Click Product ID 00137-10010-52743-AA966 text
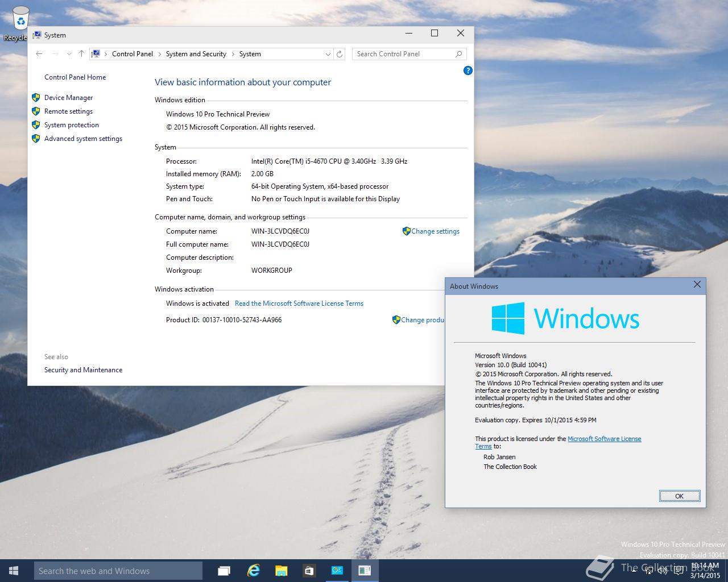This screenshot has height=582, width=728. pyautogui.click(x=224, y=320)
